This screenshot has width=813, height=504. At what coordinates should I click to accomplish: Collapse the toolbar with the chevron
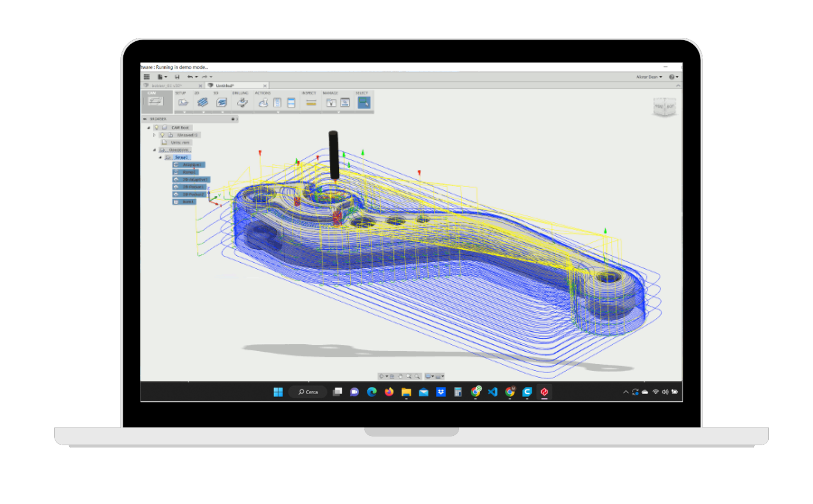pos(678,86)
